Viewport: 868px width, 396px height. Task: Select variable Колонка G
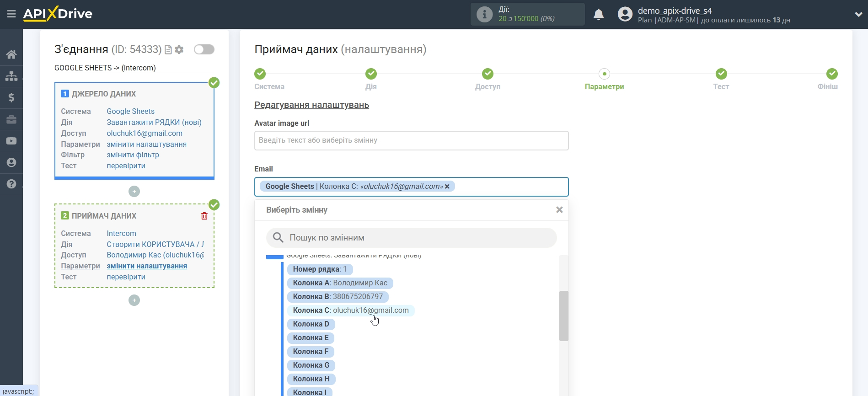tap(311, 365)
